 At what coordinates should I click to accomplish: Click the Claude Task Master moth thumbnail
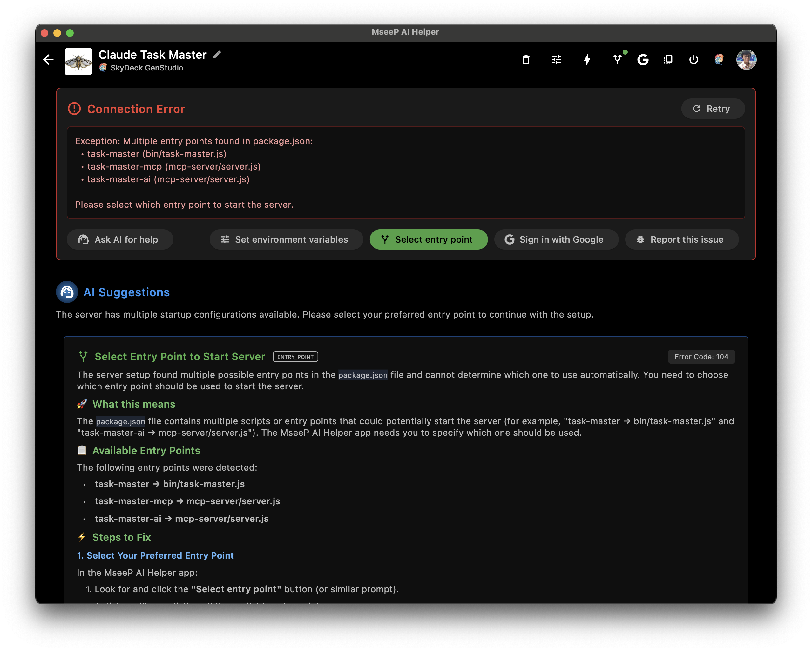pyautogui.click(x=78, y=61)
